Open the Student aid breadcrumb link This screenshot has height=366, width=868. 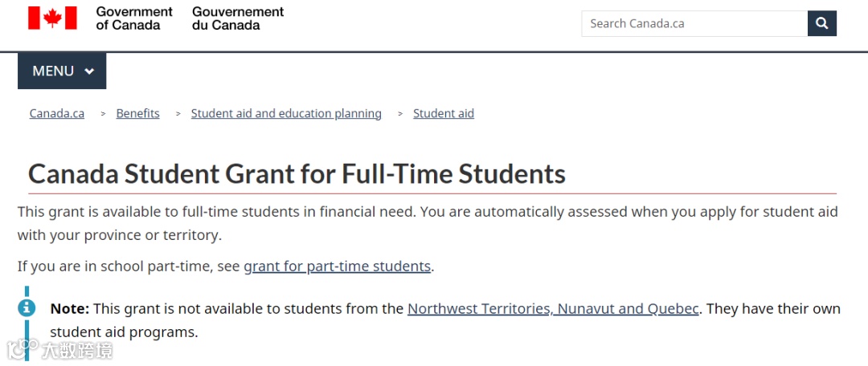(444, 114)
